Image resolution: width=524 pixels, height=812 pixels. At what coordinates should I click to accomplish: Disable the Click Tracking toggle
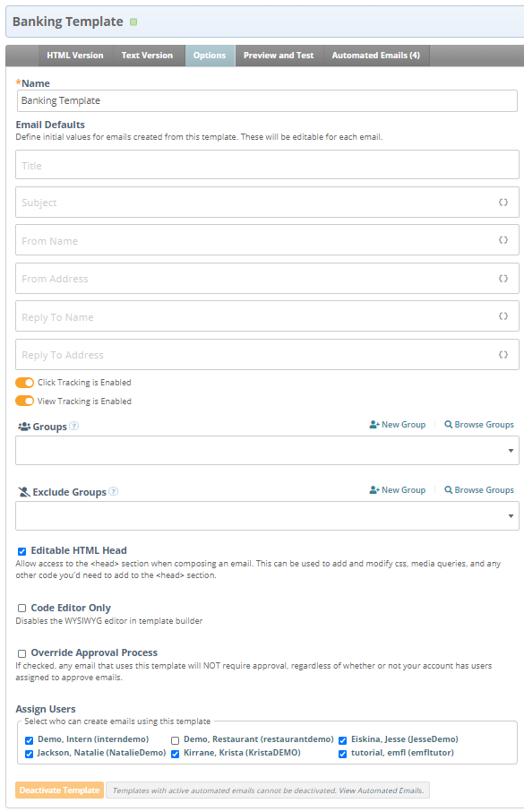pos(24,383)
